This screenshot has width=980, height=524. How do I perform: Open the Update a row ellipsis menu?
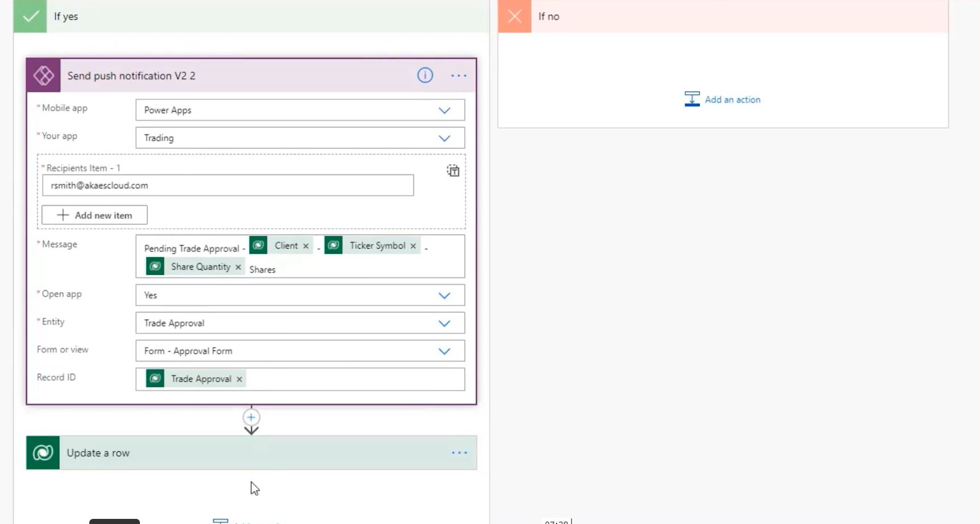[x=458, y=452]
